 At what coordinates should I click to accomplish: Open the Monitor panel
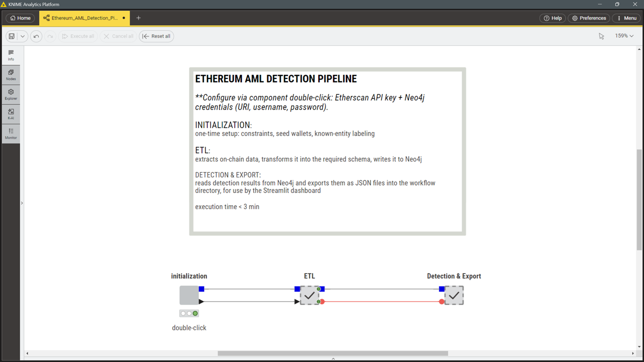11,133
